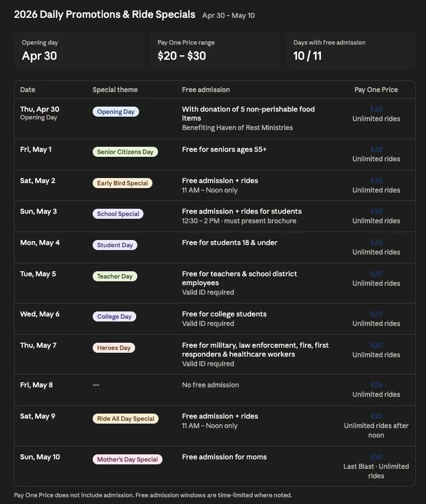Click the College Day badge
This screenshot has width=426, height=504.
click(x=114, y=316)
